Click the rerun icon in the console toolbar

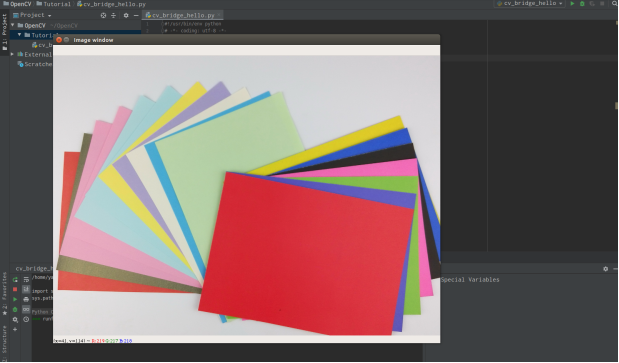[15, 280]
